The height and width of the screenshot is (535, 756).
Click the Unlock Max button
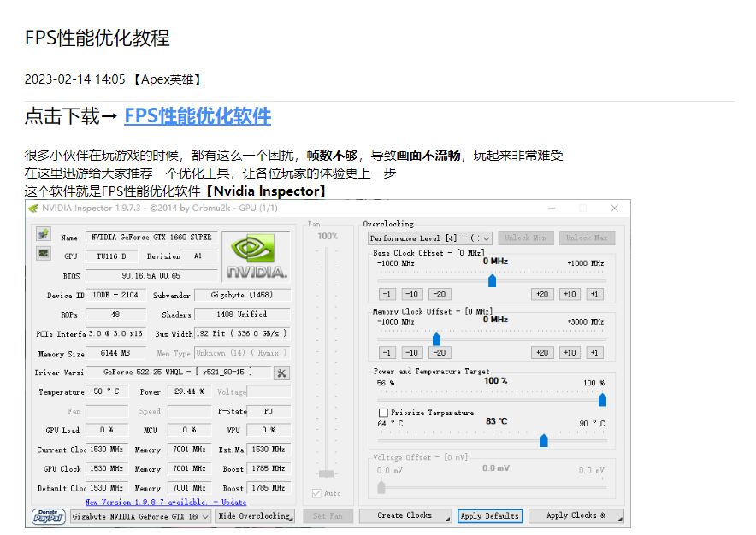click(x=587, y=238)
